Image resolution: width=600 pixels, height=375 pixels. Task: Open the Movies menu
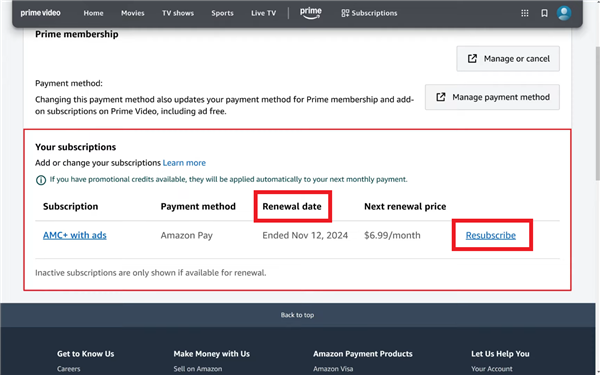133,13
